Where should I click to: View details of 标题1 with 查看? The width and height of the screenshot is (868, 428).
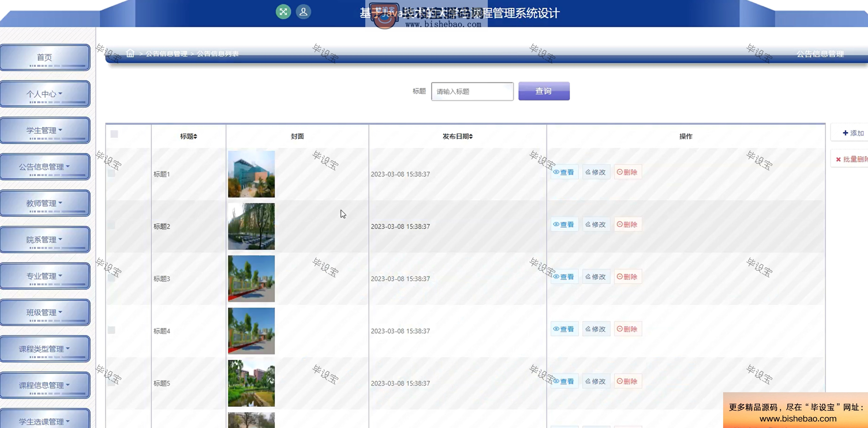tap(564, 172)
